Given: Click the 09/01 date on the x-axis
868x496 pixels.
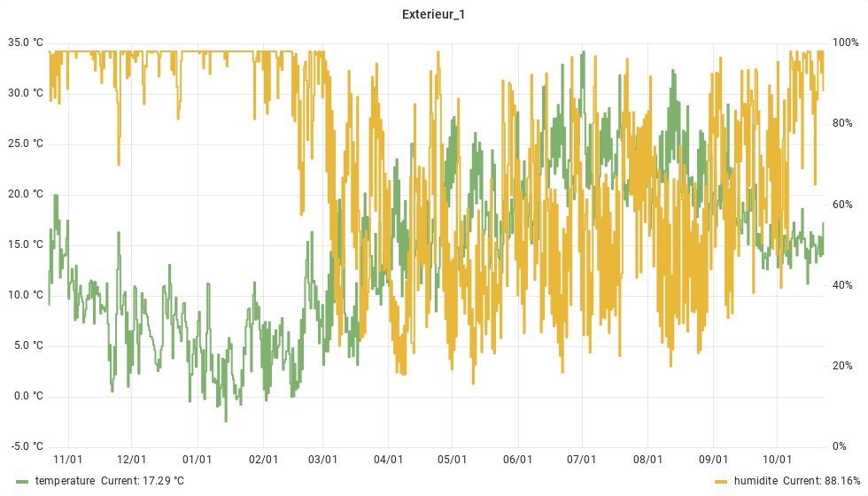Looking at the screenshot, I should click(x=713, y=460).
